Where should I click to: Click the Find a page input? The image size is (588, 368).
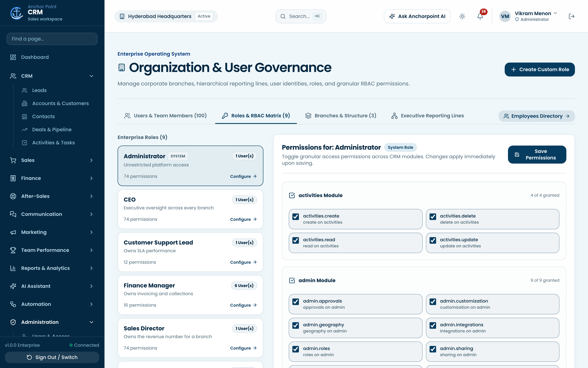[52, 39]
